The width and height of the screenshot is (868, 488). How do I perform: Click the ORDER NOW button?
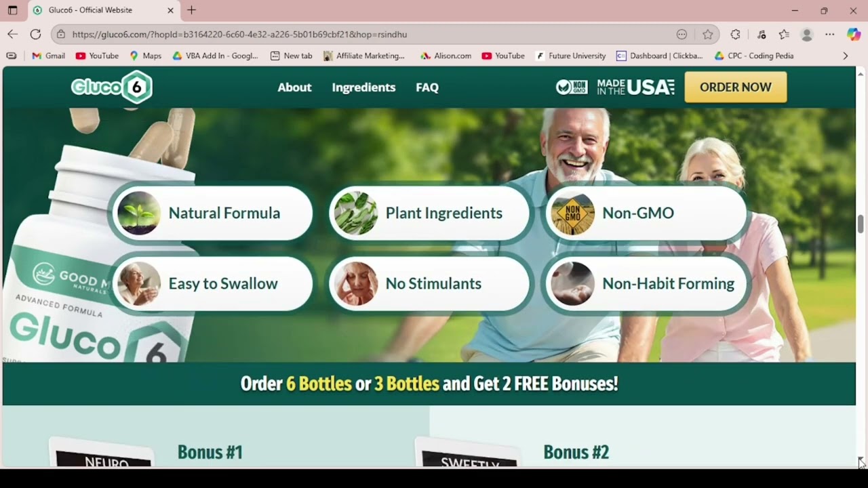pyautogui.click(x=736, y=87)
